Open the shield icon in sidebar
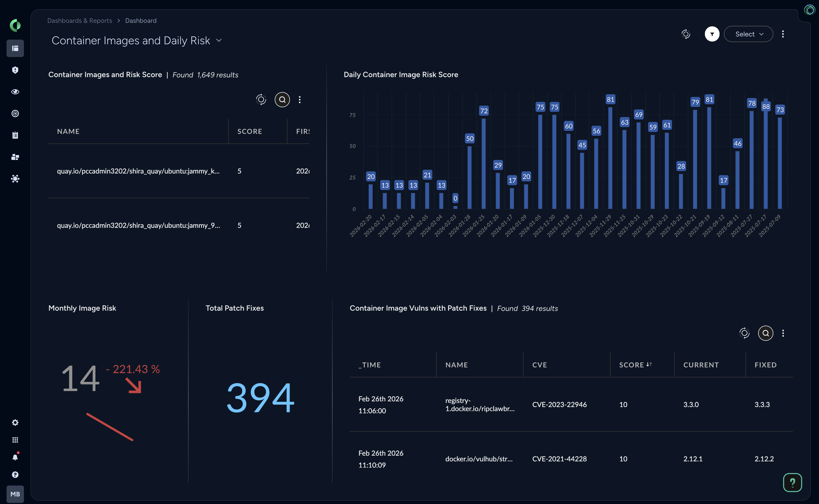This screenshot has height=504, width=819. 15,70
